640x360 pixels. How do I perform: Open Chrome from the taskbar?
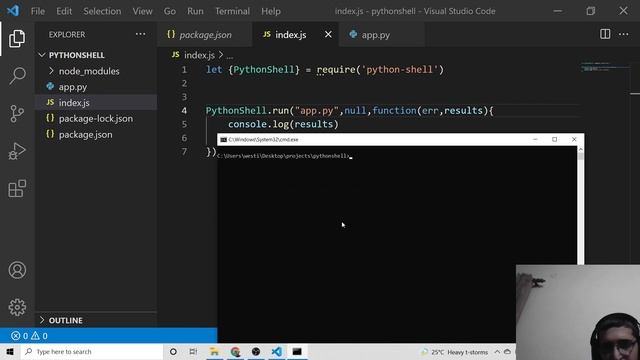click(236, 351)
